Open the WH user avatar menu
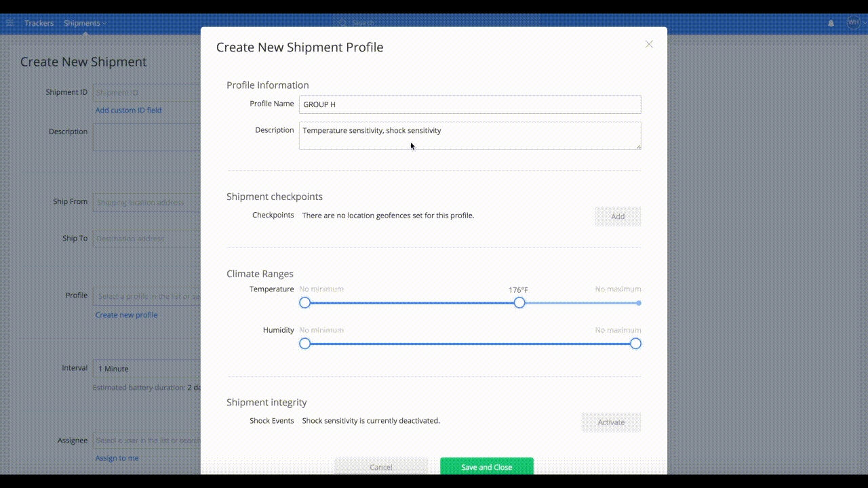Viewport: 868px width, 488px height. [x=852, y=23]
